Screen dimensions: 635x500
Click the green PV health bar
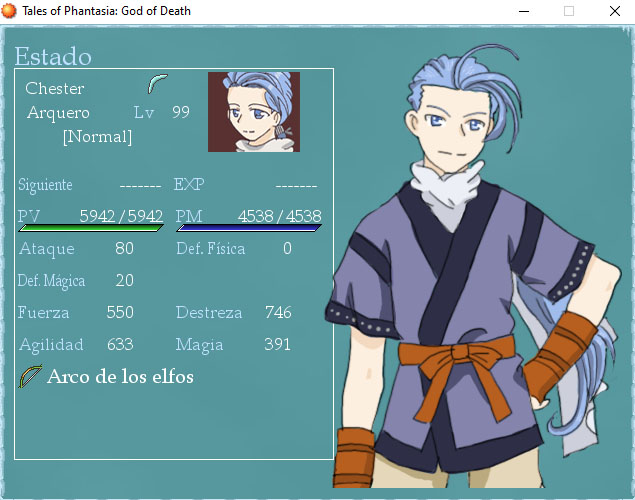(x=91, y=228)
